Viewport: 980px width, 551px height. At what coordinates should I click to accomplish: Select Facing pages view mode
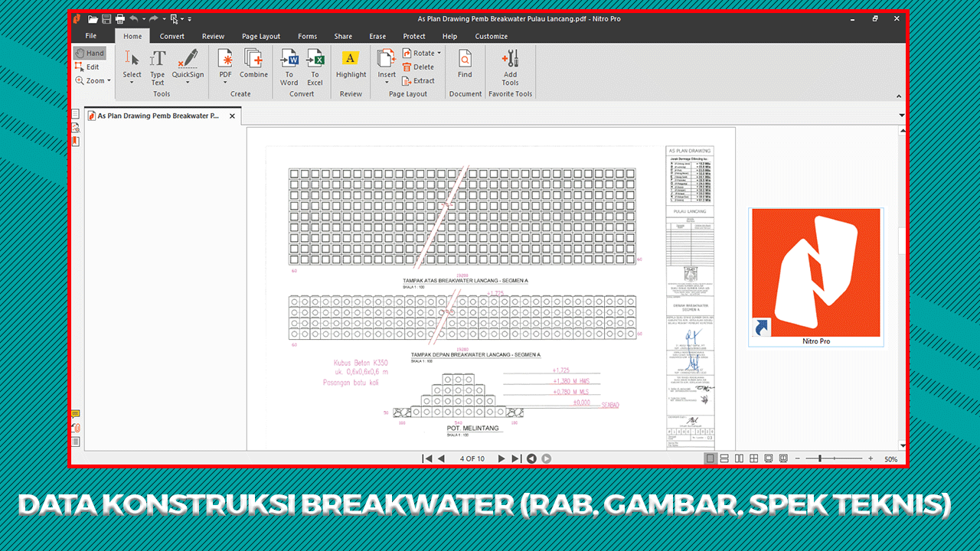point(739,458)
